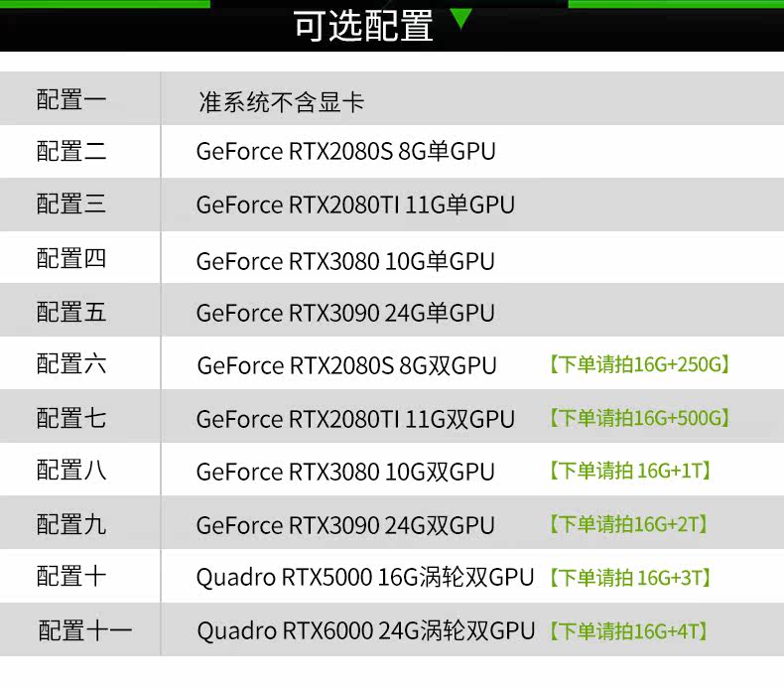This screenshot has width=784, height=687.
Task: Click the green triangle next to 可选配置
Action: [461, 18]
